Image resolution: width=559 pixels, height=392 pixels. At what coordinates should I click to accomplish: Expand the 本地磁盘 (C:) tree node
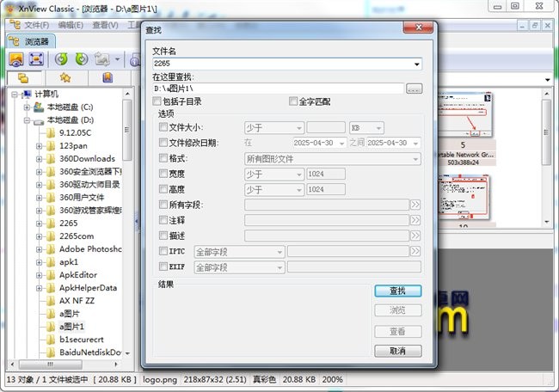(27, 107)
